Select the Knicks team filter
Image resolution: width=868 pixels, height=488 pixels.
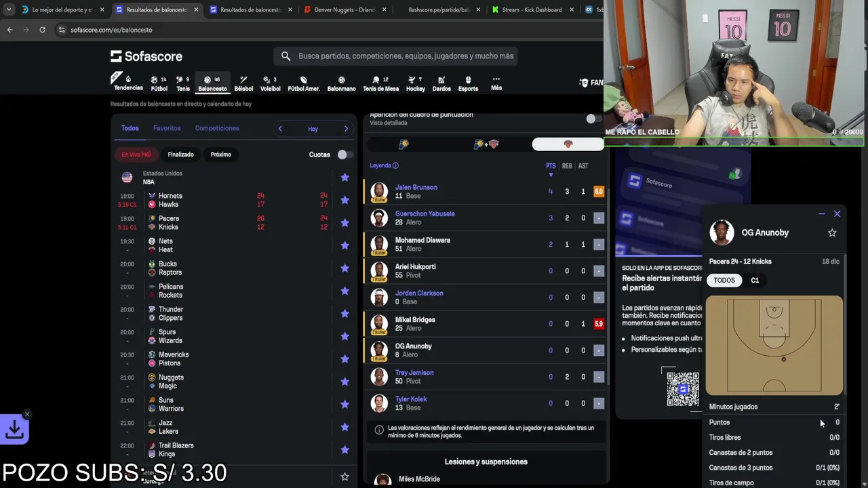coord(568,144)
